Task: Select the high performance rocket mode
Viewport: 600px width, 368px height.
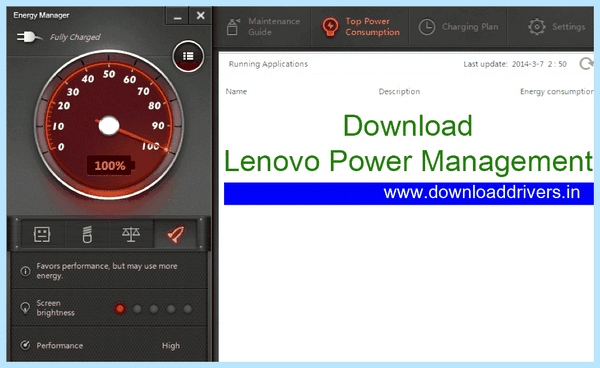Action: pyautogui.click(x=176, y=234)
